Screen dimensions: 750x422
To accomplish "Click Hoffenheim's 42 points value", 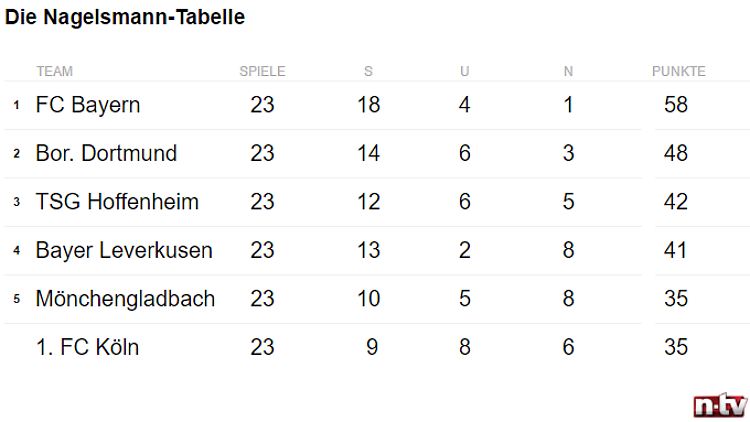I will [x=676, y=201].
